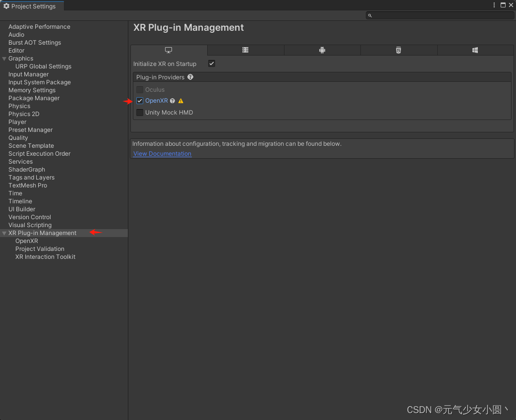Image resolution: width=516 pixels, height=420 pixels.
Task: Select XR Interaction Toolkit settings
Action: coord(46,257)
